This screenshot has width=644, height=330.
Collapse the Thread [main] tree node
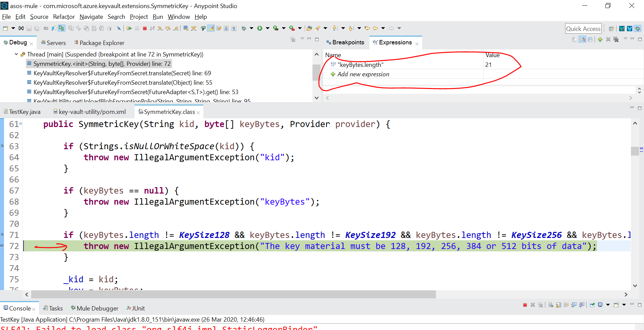coord(16,54)
